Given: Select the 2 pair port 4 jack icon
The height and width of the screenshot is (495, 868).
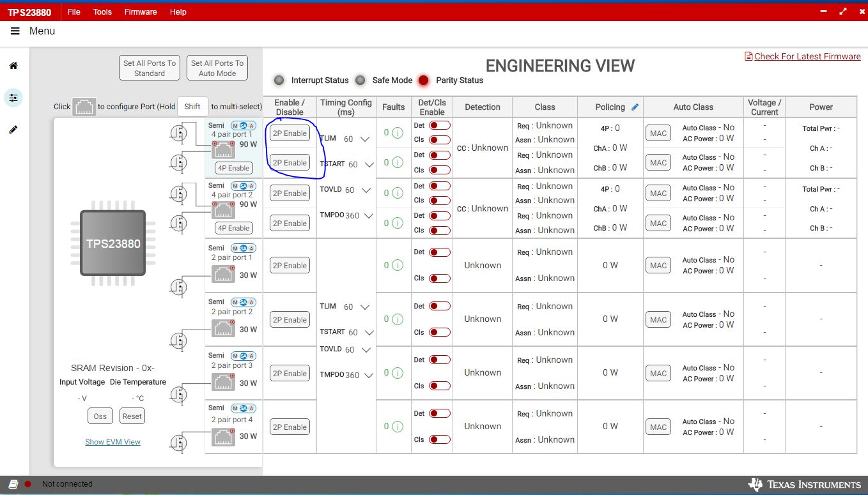Looking at the screenshot, I should (x=224, y=436).
